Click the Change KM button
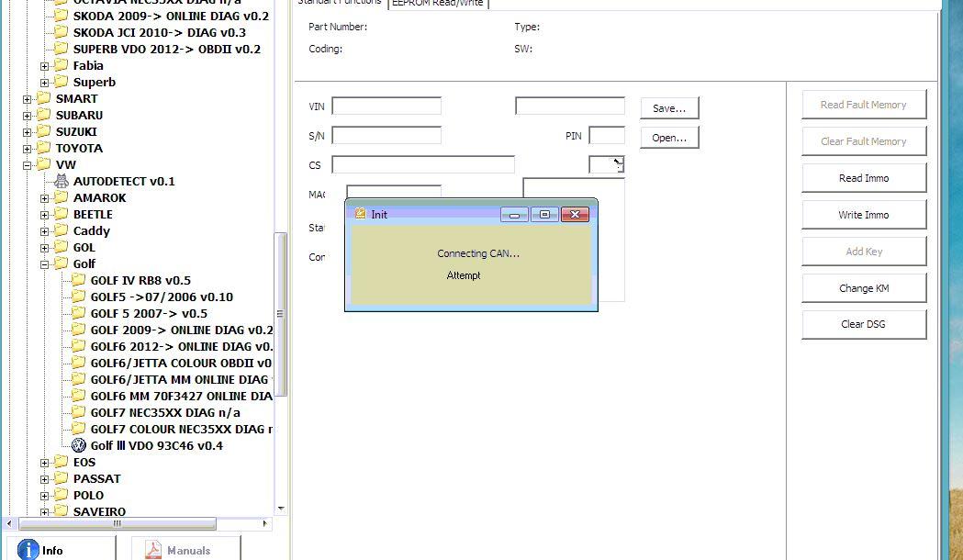963x560 pixels. click(x=863, y=287)
